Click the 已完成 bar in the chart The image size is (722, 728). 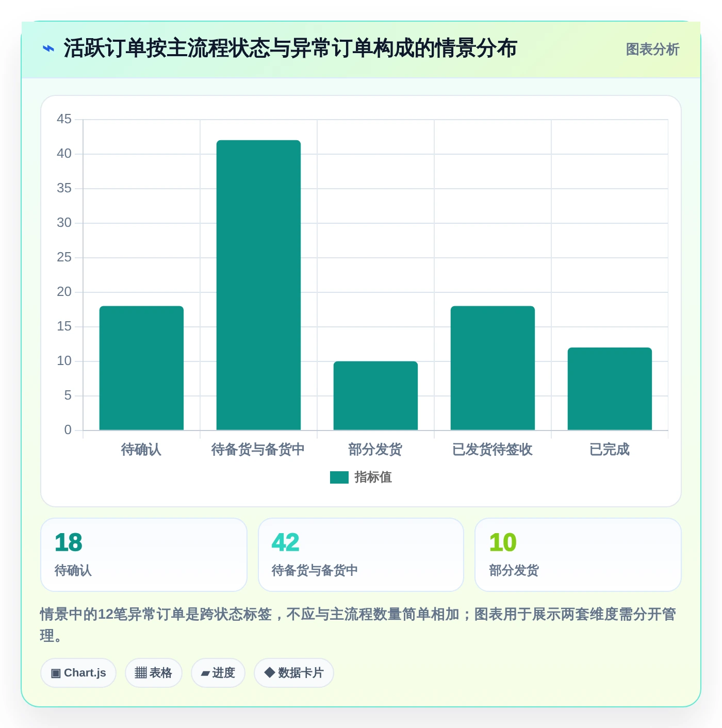tap(610, 389)
